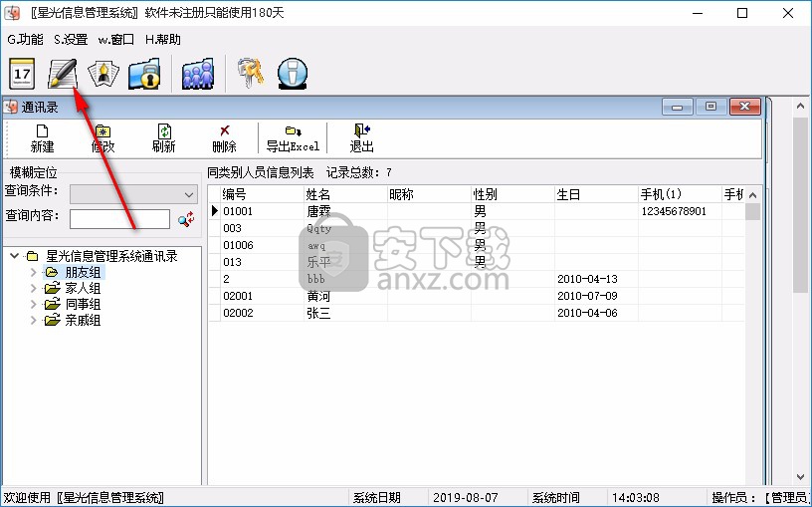Screen dimensions: 812x507
Task: Click the 通讯录 window title icon
Action: (x=10, y=108)
